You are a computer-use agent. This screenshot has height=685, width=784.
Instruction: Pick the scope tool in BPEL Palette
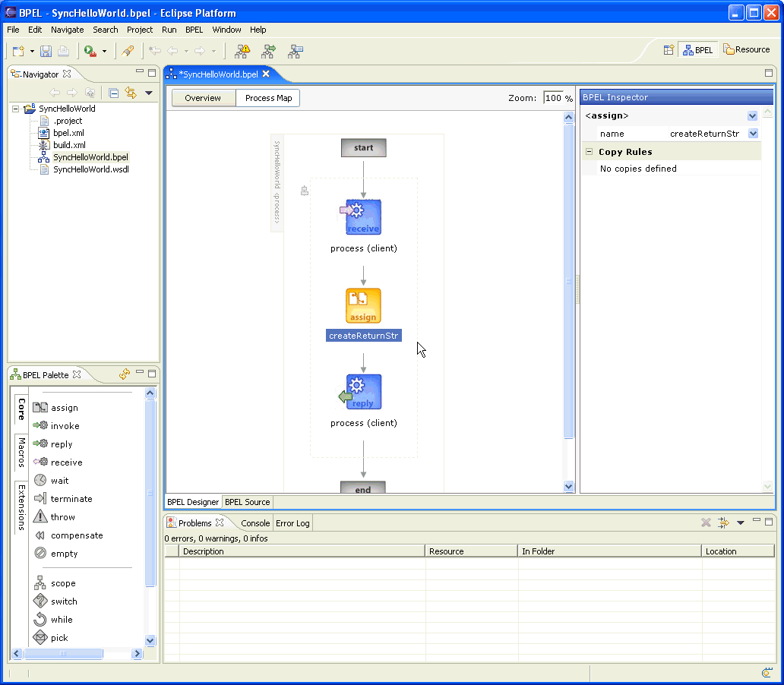pos(55,583)
